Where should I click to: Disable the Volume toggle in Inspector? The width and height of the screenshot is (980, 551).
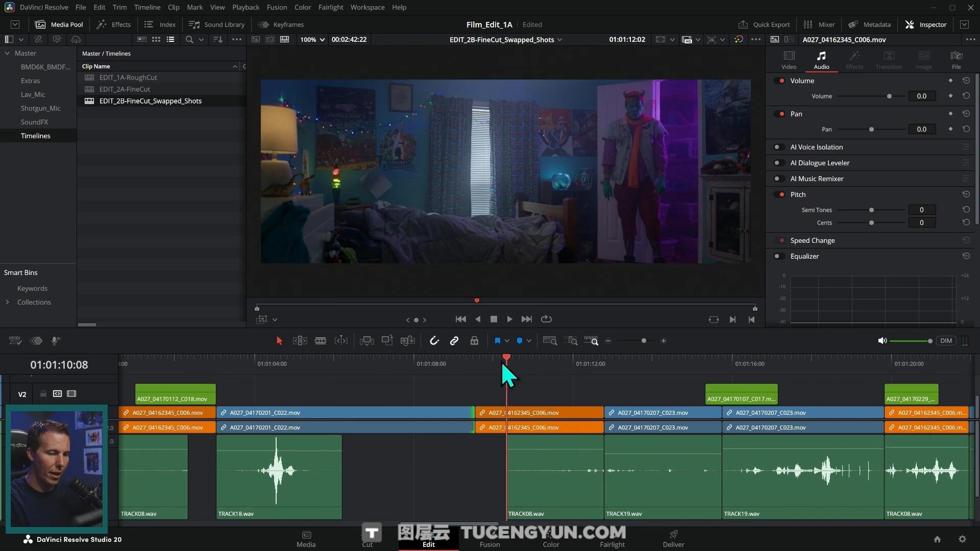[779, 81]
